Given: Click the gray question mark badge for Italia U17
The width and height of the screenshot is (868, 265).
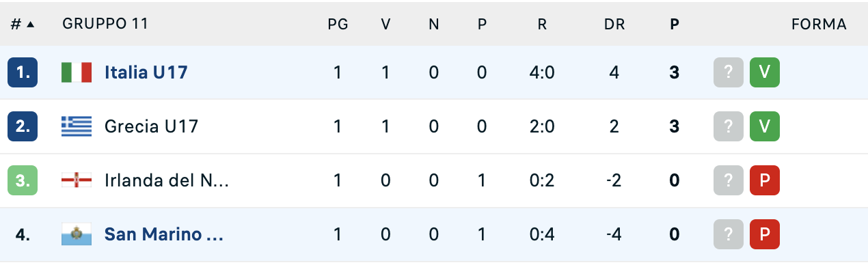Looking at the screenshot, I should [x=729, y=72].
